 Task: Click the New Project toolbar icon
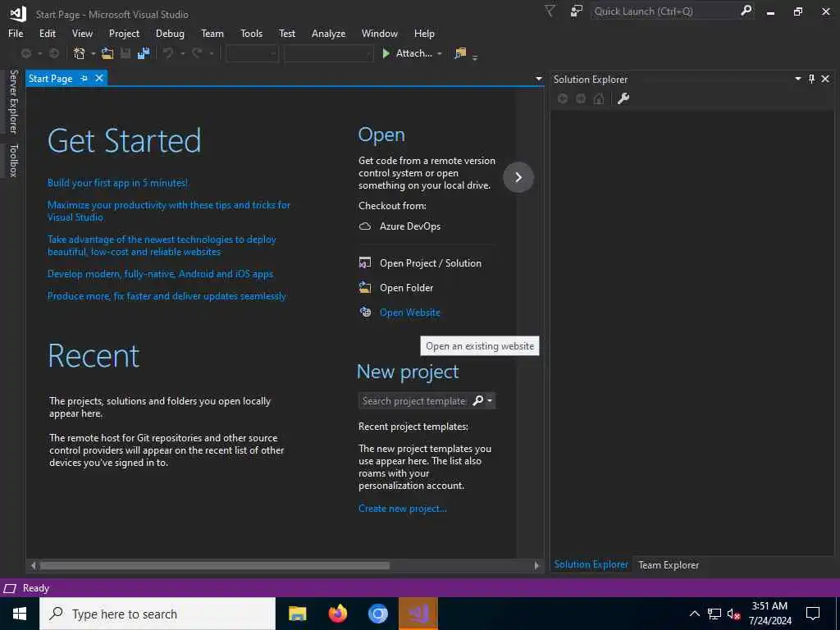(x=80, y=53)
